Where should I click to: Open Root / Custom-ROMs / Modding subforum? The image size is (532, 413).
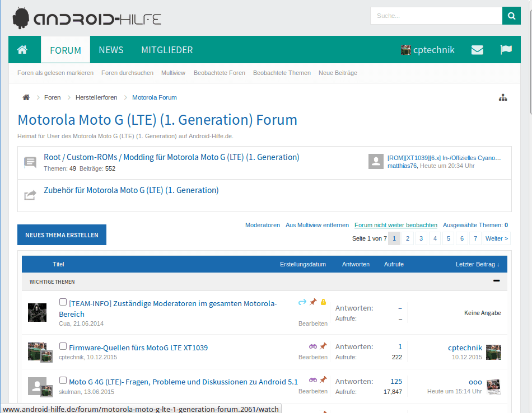pyautogui.click(x=171, y=157)
